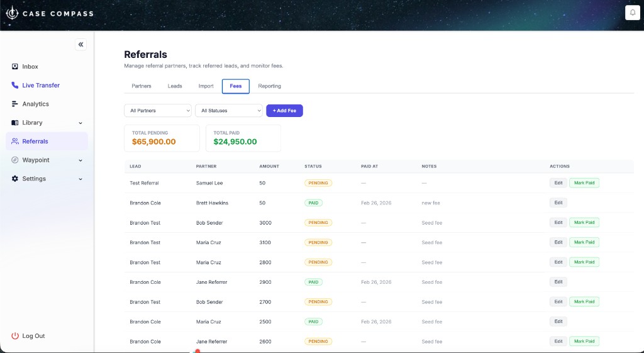Screen dimensions: 644x353
Task: Select Referrals in the sidebar
Action: point(47,142)
